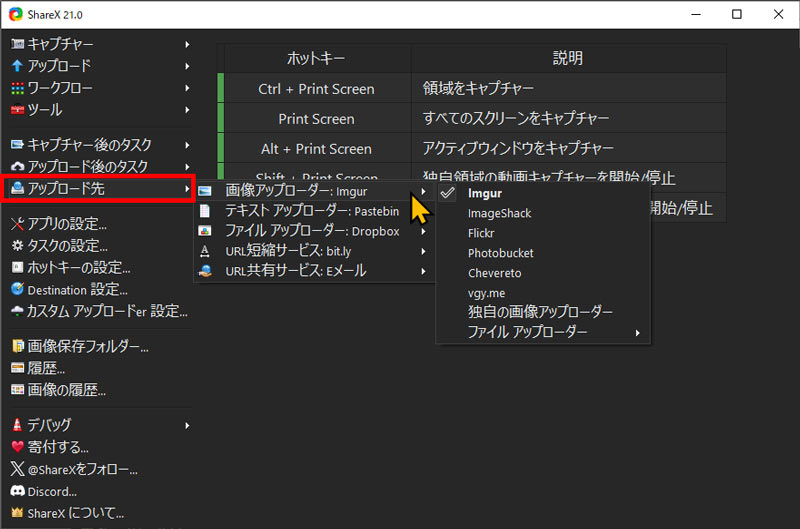Open 画像保存フォルダー...
The image size is (800, 529).
click(x=88, y=346)
